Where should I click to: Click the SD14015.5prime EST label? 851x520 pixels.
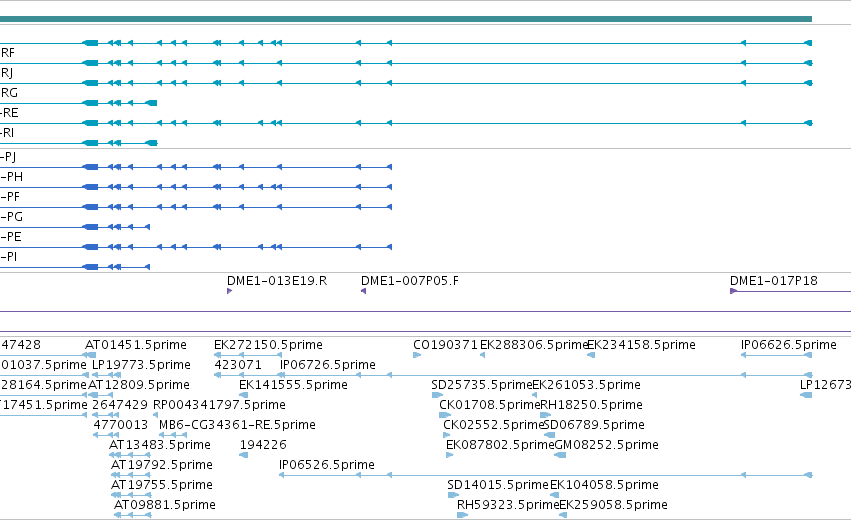tap(498, 485)
